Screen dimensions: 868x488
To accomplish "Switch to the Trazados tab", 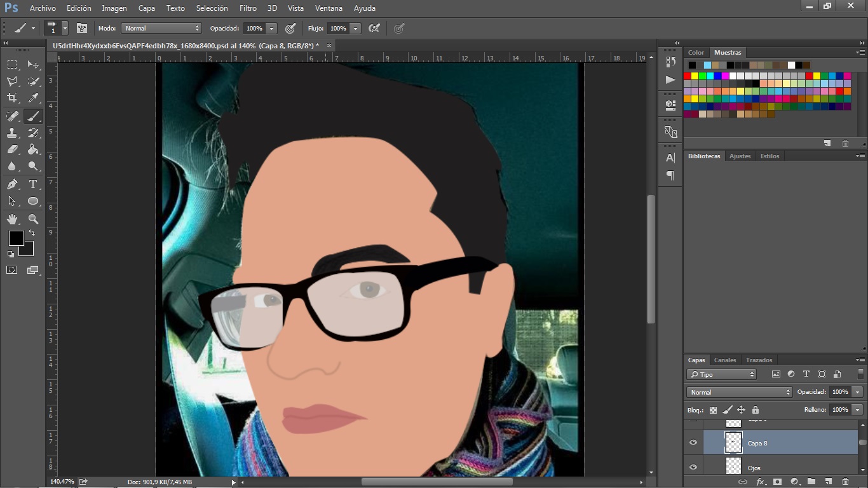I will click(759, 360).
